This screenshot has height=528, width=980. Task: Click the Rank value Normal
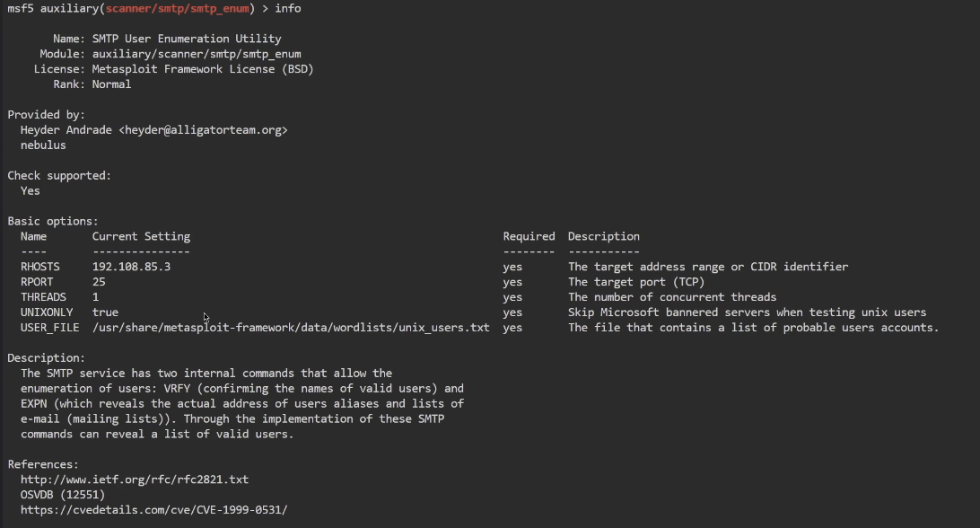tap(111, 84)
